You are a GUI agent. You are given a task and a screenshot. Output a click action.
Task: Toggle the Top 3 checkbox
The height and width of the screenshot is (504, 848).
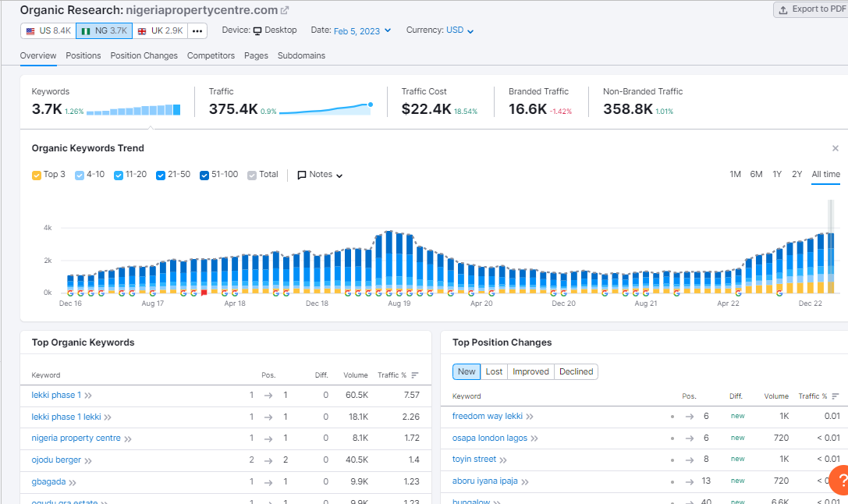tap(36, 176)
